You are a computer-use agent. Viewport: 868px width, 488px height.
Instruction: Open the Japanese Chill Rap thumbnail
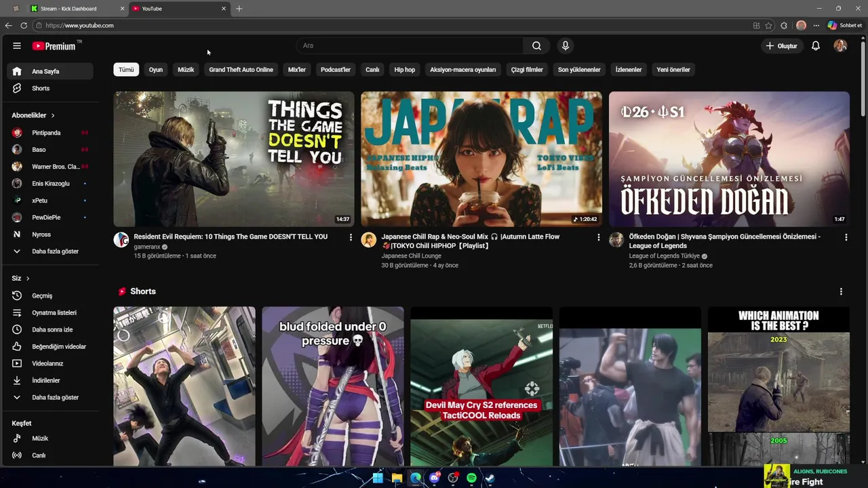(x=481, y=159)
